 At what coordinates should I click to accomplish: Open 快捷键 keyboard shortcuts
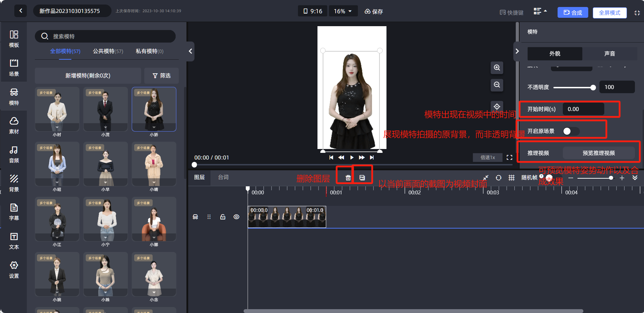(x=512, y=13)
